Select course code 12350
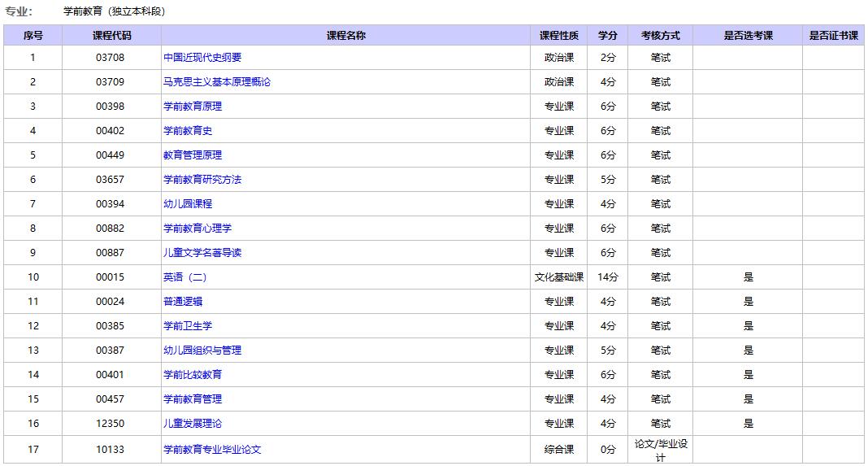Viewport: 868px width, 466px height. point(111,424)
